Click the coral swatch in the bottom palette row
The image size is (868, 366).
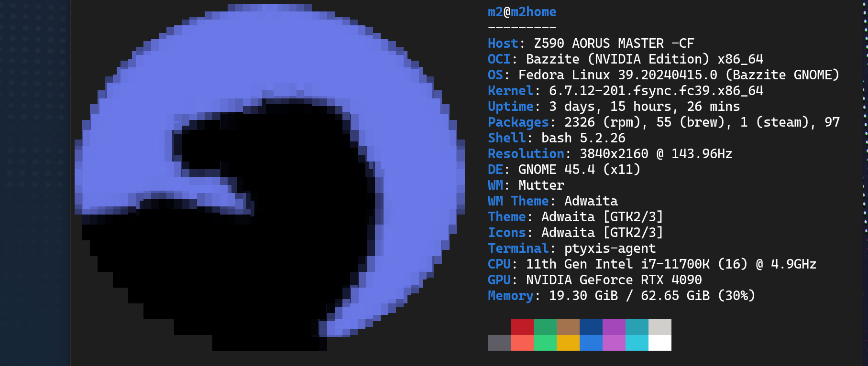(522, 343)
